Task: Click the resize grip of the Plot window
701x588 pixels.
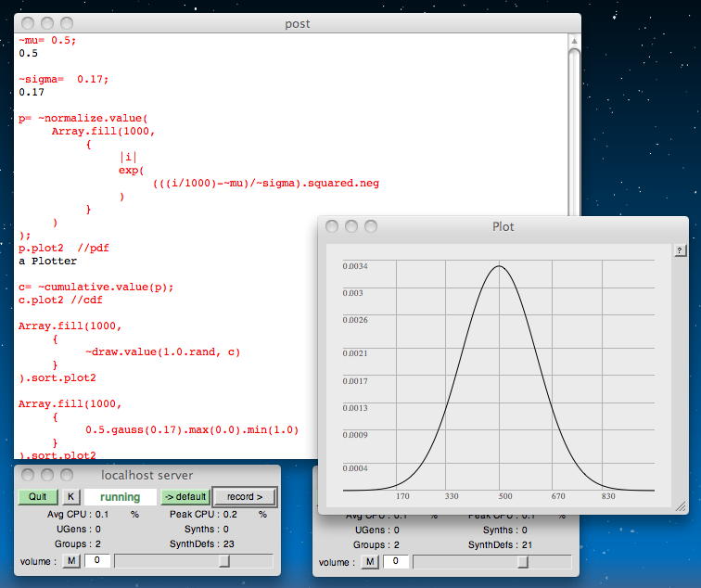Action: coord(682,507)
